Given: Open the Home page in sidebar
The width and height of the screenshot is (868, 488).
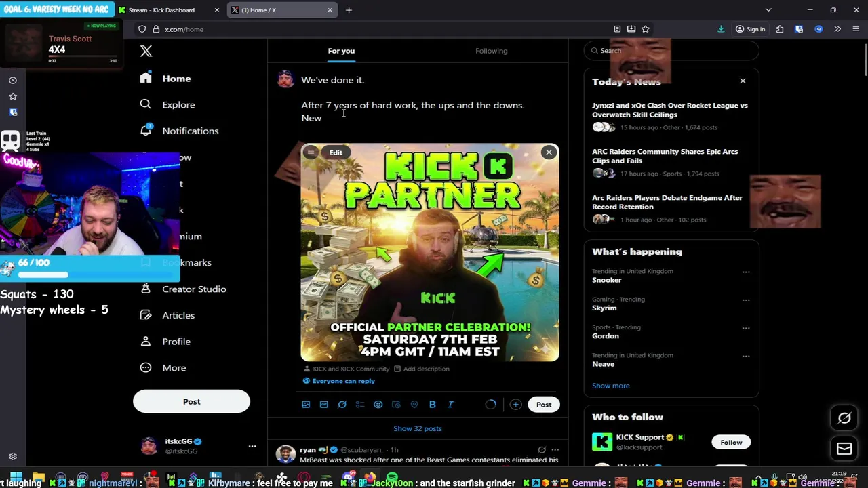Looking at the screenshot, I should click(x=165, y=79).
